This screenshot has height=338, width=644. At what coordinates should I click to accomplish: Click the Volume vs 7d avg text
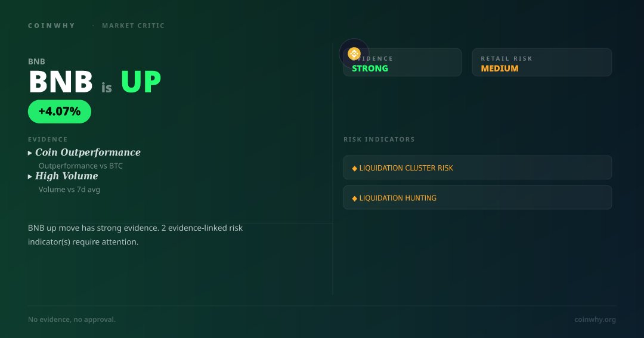pyautogui.click(x=69, y=190)
